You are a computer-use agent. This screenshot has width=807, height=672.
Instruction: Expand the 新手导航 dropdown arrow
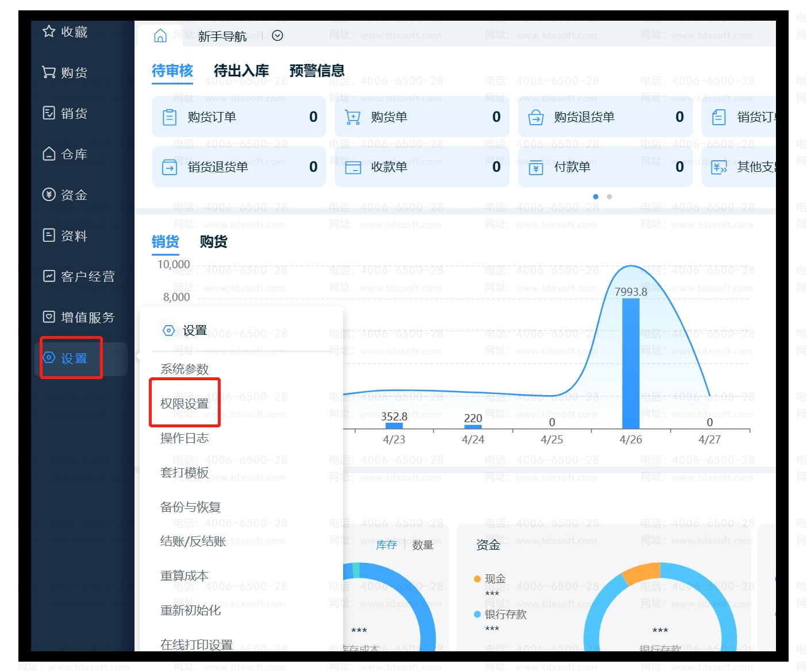[278, 36]
